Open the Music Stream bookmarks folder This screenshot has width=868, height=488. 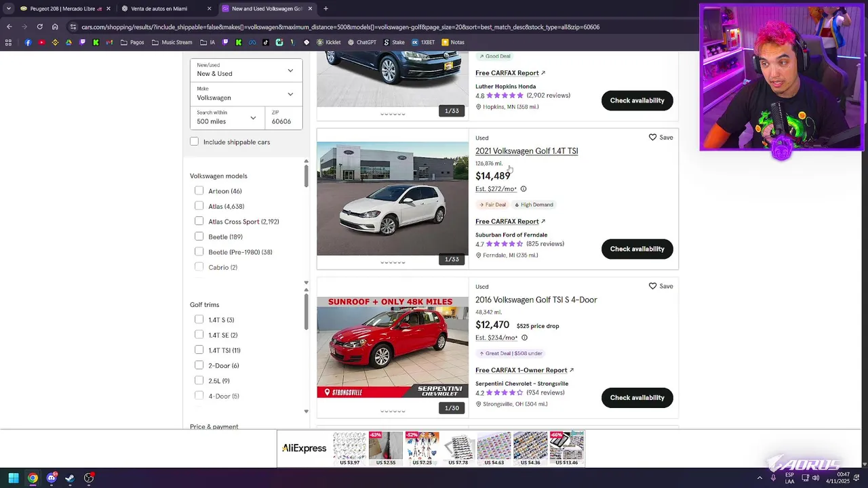point(172,42)
